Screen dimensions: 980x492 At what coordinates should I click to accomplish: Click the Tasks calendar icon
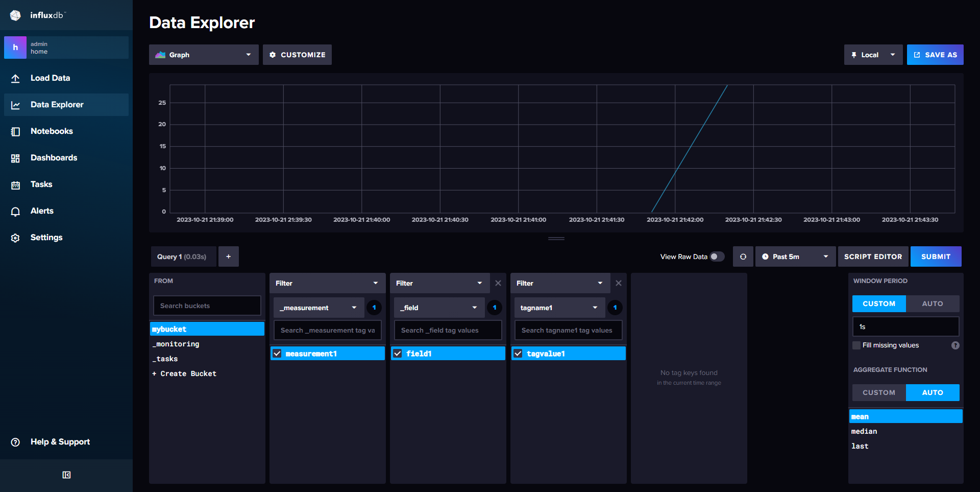(x=15, y=184)
